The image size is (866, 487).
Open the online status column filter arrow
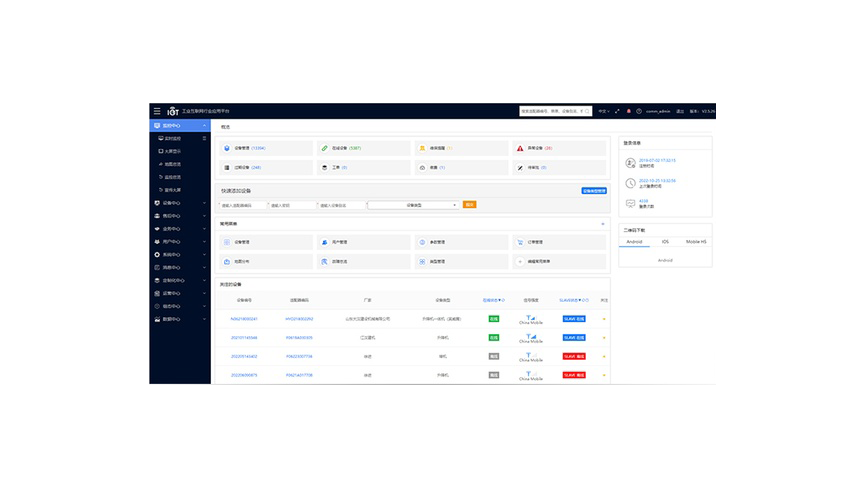(x=500, y=300)
